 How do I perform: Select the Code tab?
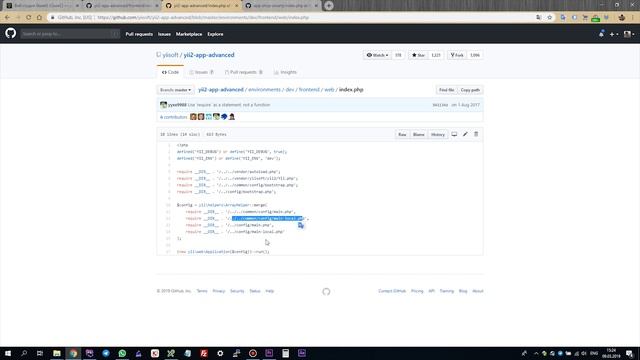(170, 72)
